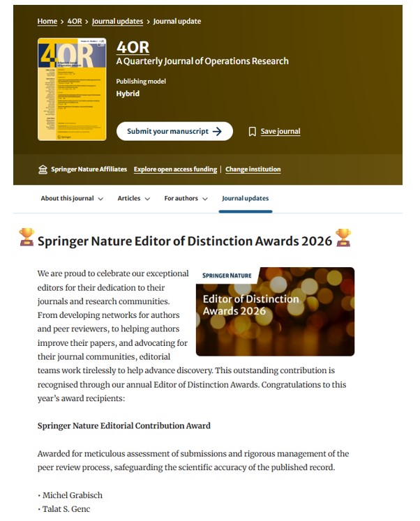Expand For authors dropdown menu
The height and width of the screenshot is (521, 420).
point(186,198)
